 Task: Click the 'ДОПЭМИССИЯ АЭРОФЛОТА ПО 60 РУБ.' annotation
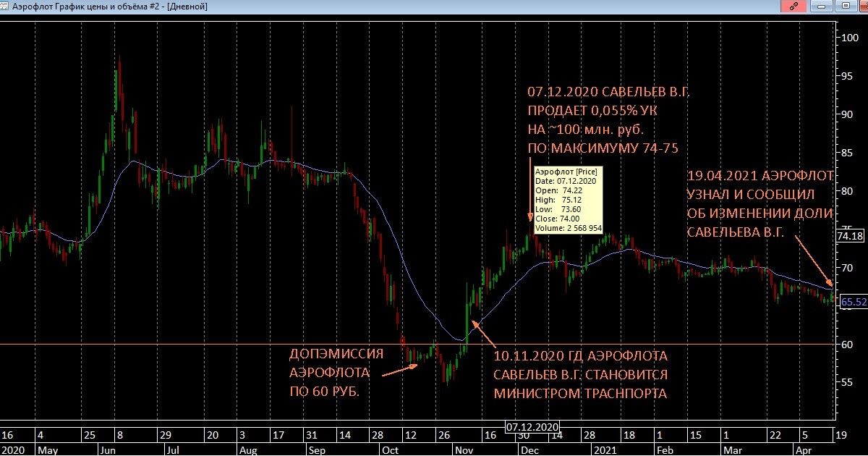336,373
